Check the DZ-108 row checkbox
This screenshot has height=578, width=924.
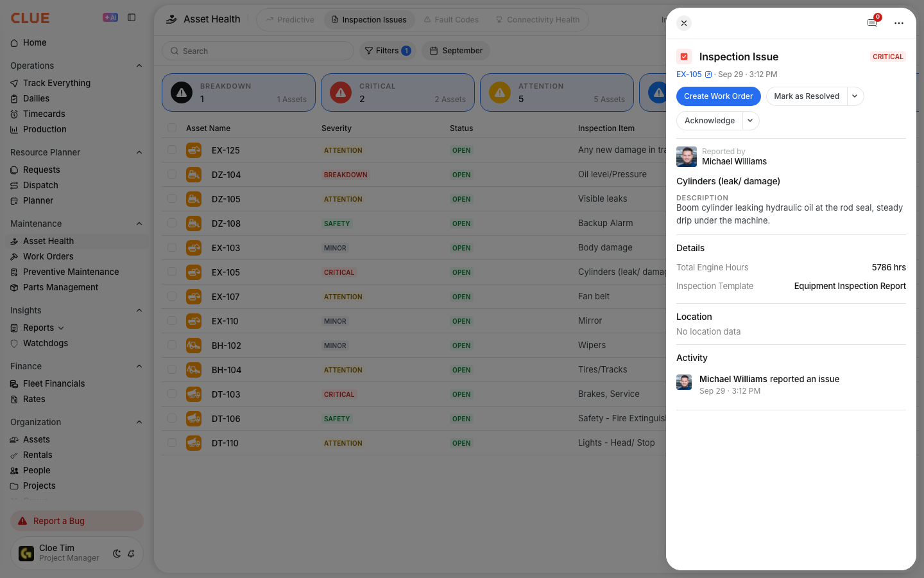pos(172,223)
